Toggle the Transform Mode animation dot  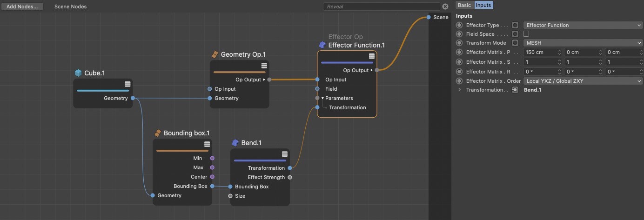pyautogui.click(x=460, y=43)
